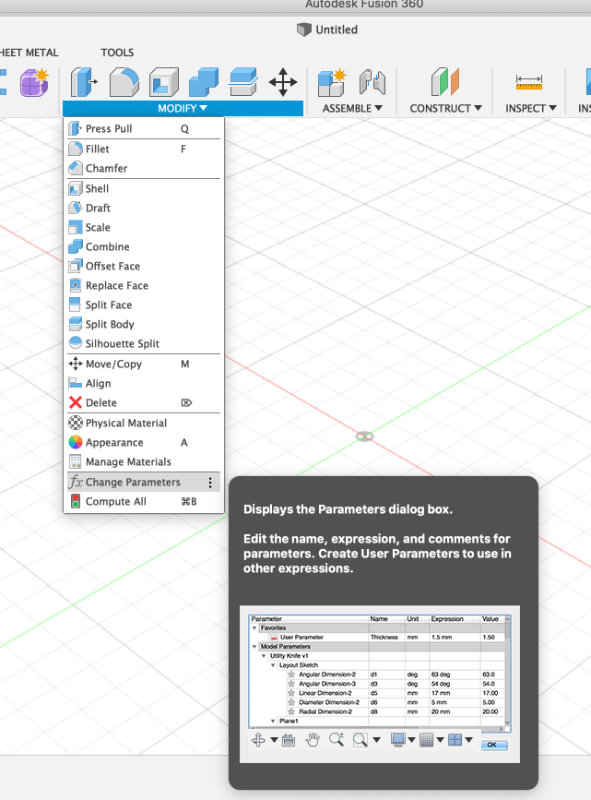591x800 pixels.
Task: Select Fillet from Modify menu
Action: point(144,149)
